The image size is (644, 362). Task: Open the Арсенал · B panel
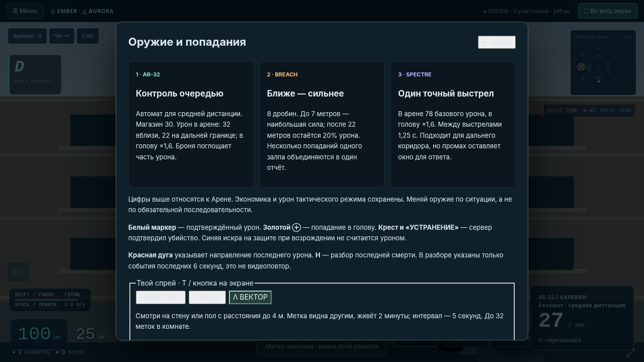coord(27,36)
